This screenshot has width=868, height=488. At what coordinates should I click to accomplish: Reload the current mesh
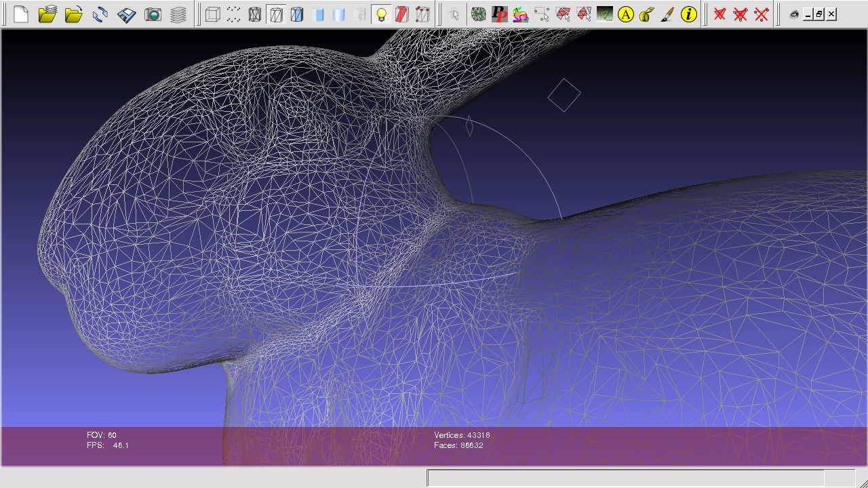pyautogui.click(x=100, y=14)
